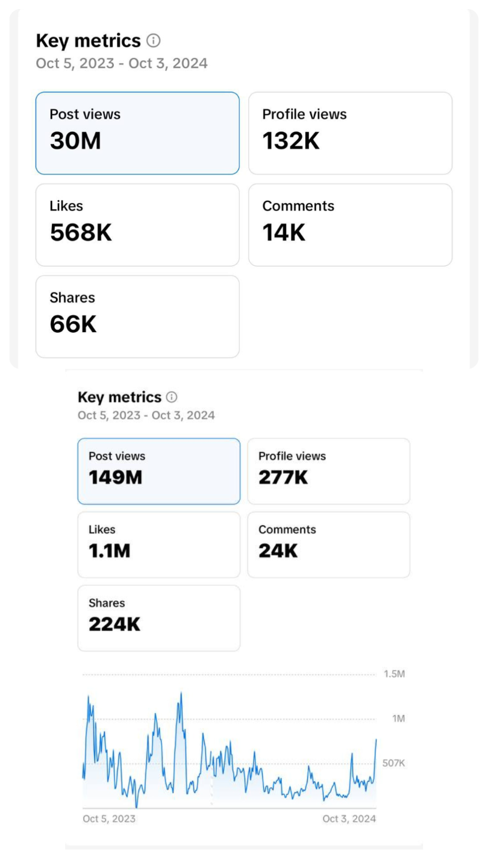488x868 pixels.
Task: Select the Likes 568K metric card
Action: [137, 225]
